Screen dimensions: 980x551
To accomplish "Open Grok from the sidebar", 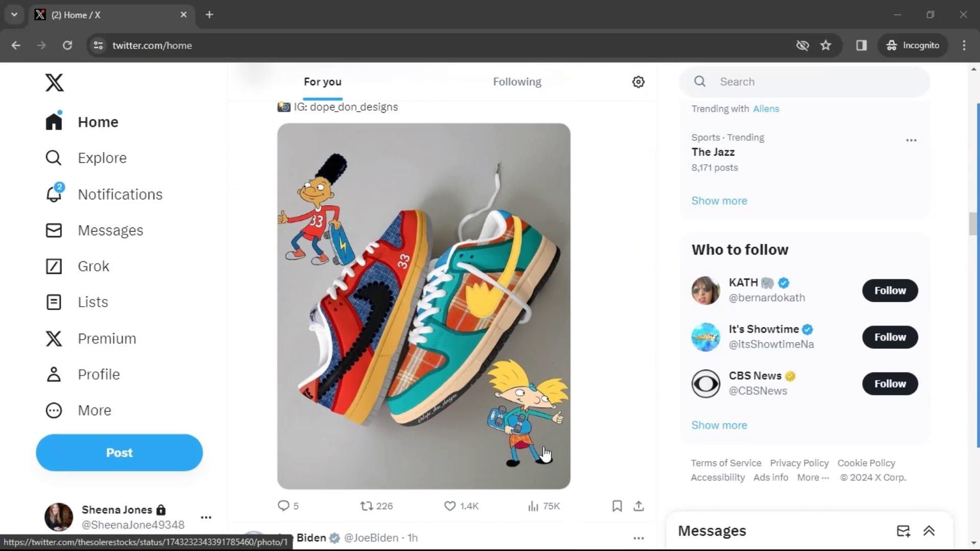I will coord(93,266).
